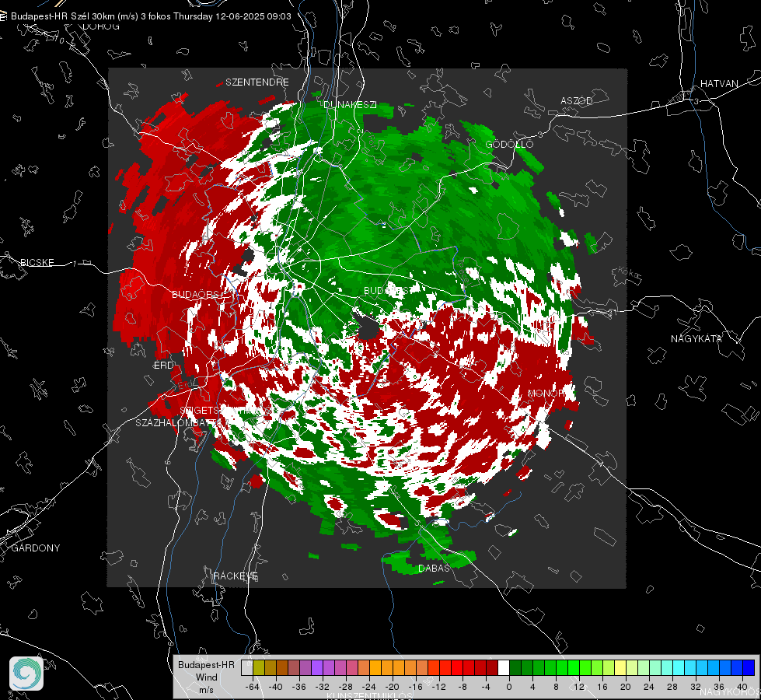Select the BUDAÖRS label
761x700 pixels.
point(198,295)
